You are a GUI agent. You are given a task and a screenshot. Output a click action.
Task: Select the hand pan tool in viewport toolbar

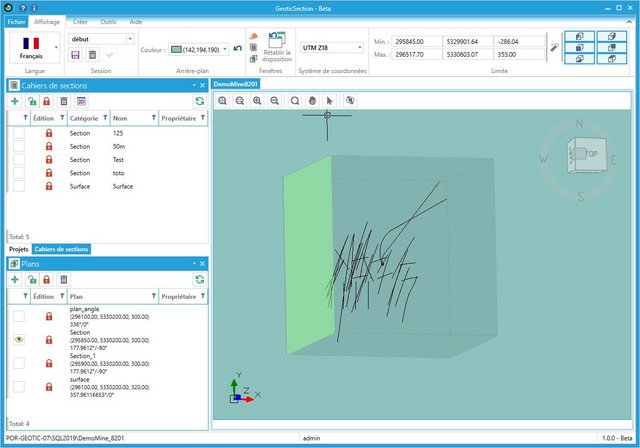coord(312,101)
